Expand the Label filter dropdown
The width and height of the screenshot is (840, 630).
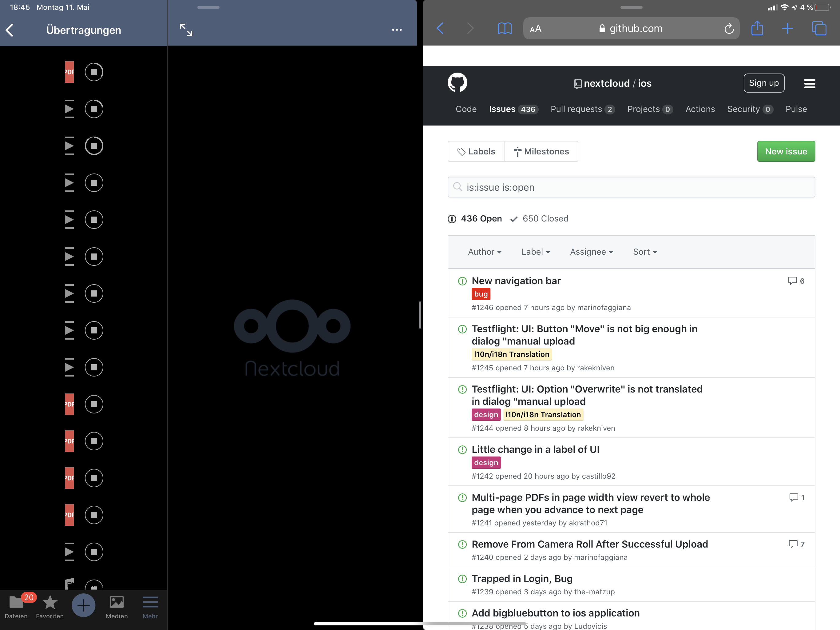[x=535, y=252]
